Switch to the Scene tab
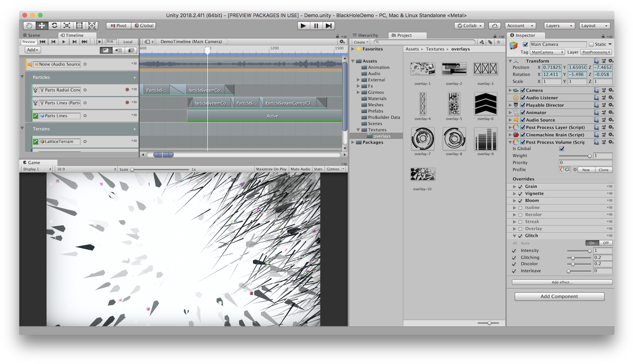Screen dimensions: 633x364 33,35
